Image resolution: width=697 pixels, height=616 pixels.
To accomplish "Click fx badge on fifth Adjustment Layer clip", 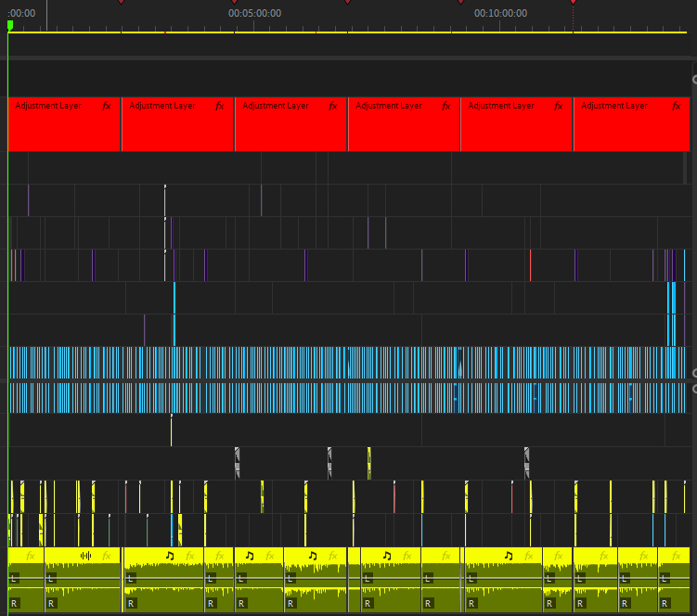I will (559, 106).
